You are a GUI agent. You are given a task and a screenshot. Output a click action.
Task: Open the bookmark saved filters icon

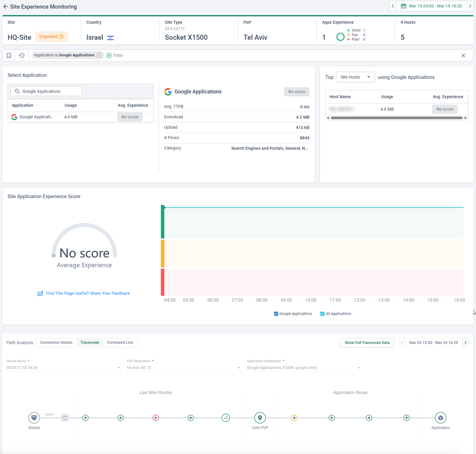[x=9, y=55]
